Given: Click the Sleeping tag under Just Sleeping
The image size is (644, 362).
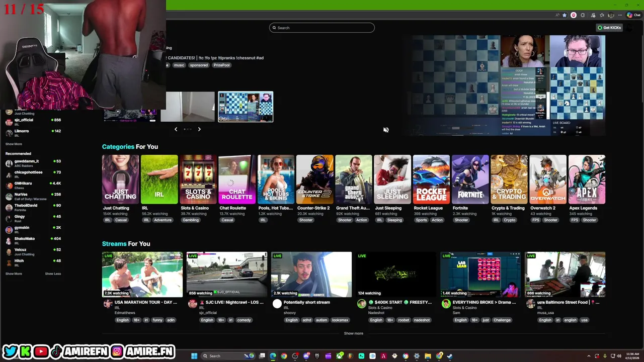Looking at the screenshot, I should click(394, 220).
